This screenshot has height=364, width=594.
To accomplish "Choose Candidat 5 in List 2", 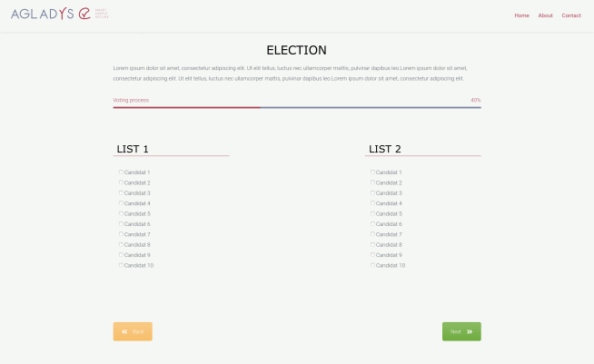I will point(372,213).
